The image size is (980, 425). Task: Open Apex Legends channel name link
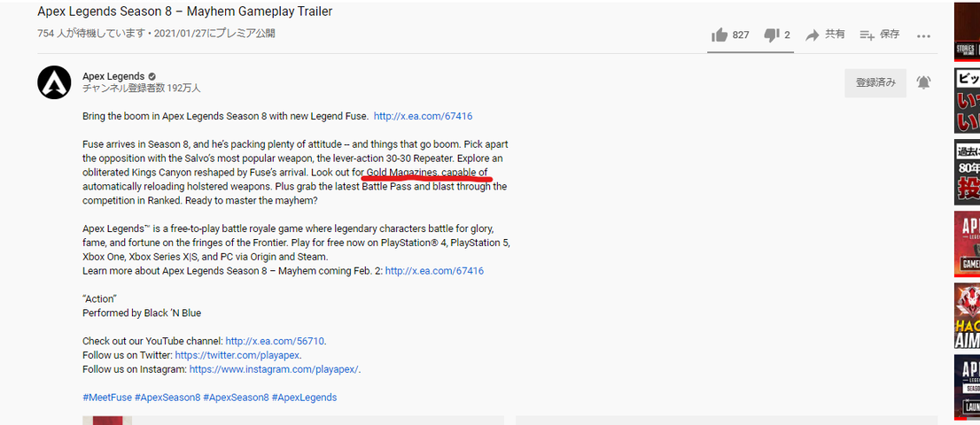(113, 76)
